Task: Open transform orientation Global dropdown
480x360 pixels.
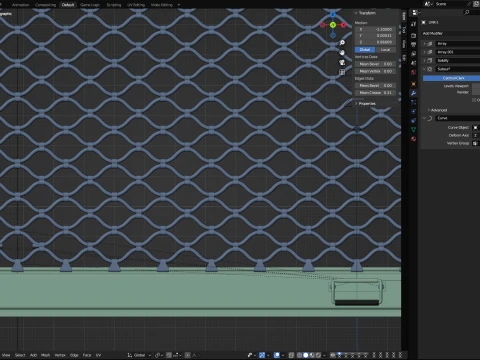Action: (x=139, y=355)
